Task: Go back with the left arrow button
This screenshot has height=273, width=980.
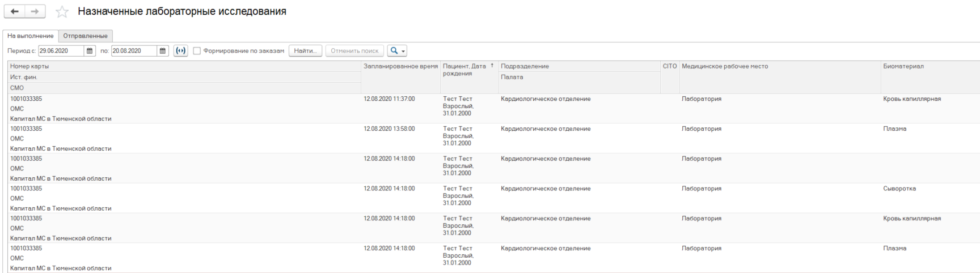Action: [x=15, y=12]
